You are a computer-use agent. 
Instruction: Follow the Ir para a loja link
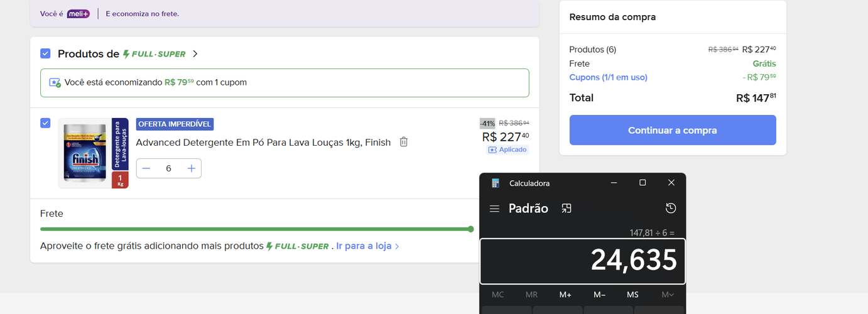click(x=367, y=246)
